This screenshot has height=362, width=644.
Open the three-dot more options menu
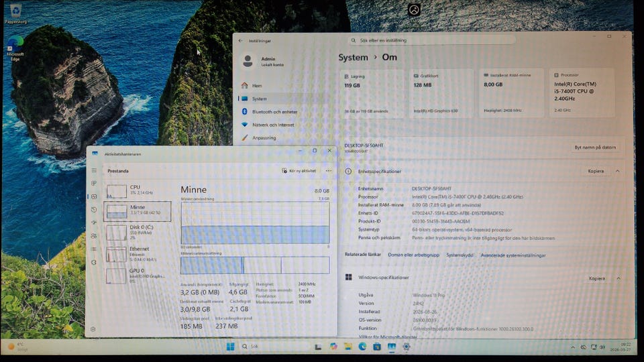328,171
